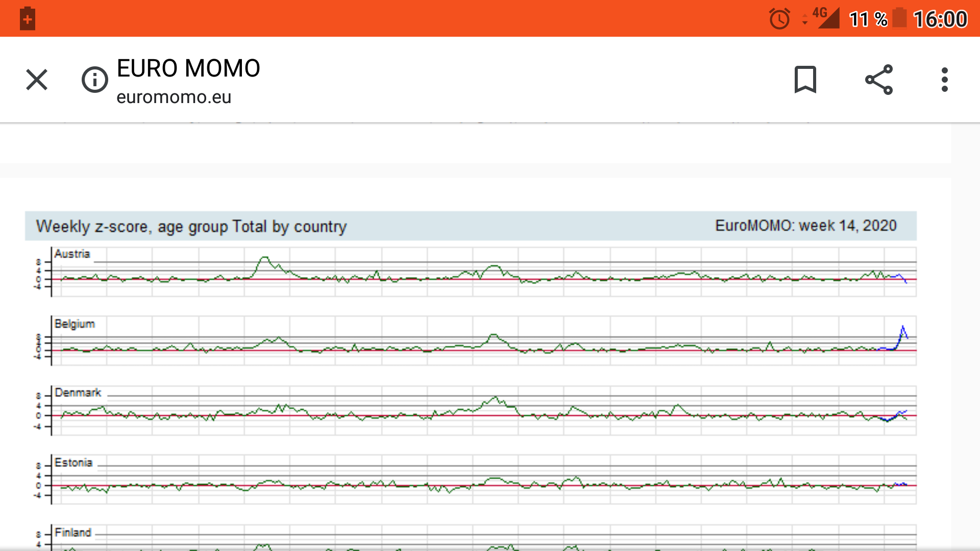
Task: Bookmark the EURO MOMO page
Action: pyautogui.click(x=805, y=80)
